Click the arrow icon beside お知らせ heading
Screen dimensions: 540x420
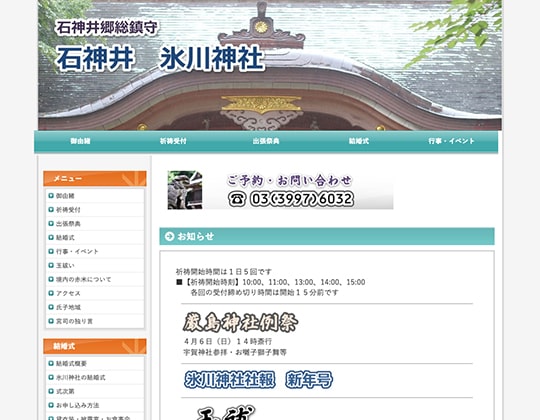pyautogui.click(x=169, y=237)
